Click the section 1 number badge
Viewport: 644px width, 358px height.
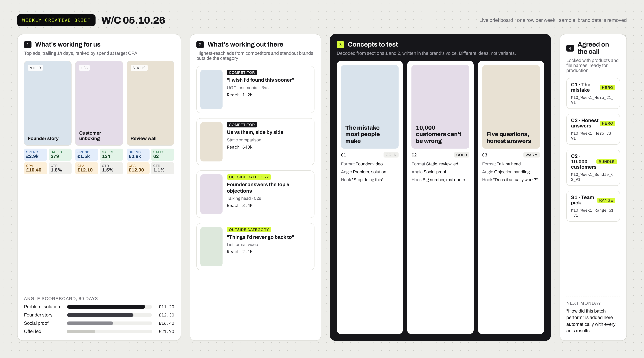point(28,45)
